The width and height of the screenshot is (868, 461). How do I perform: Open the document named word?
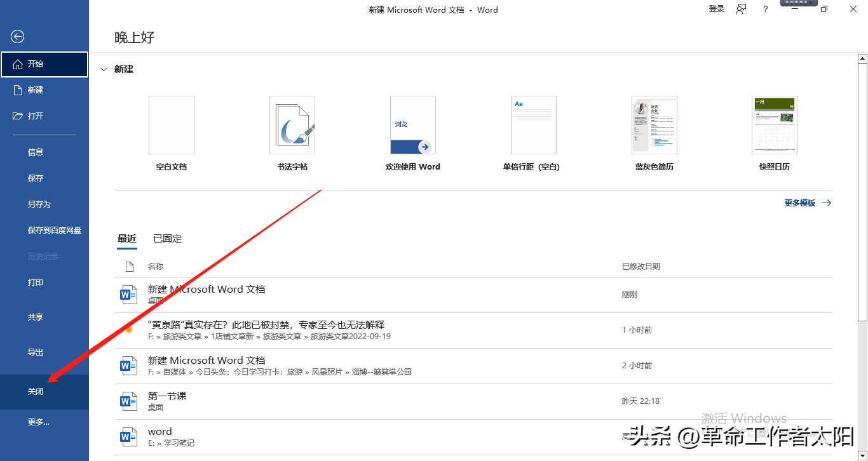pos(473,437)
